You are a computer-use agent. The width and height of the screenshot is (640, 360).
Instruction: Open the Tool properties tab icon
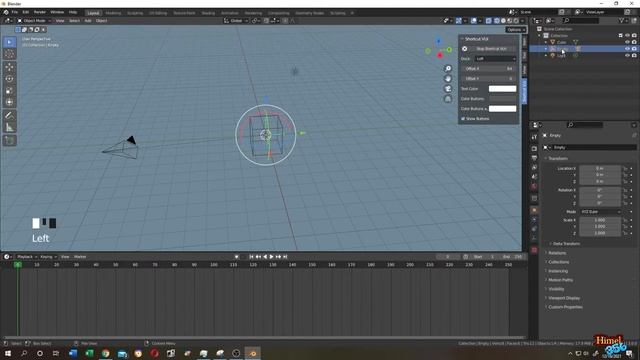click(534, 137)
